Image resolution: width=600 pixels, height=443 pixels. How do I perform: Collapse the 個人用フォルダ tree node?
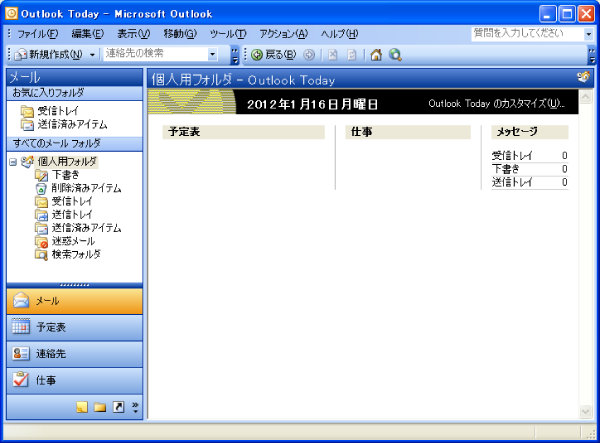(x=13, y=162)
